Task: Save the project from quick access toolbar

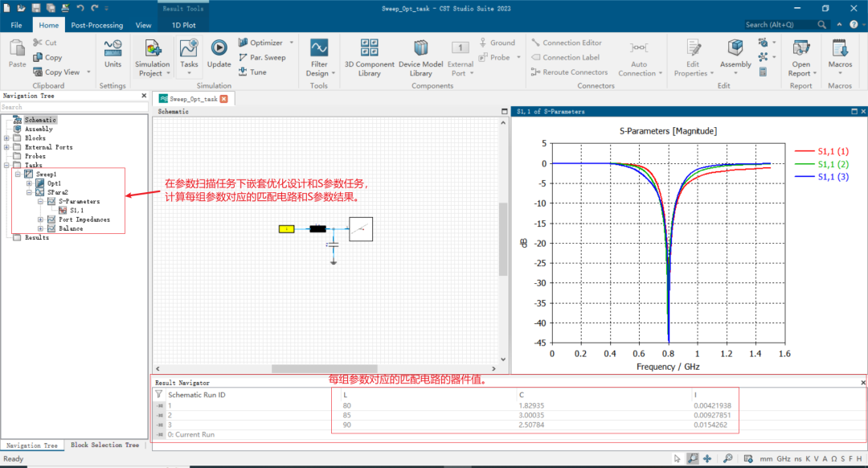Action: pyautogui.click(x=36, y=8)
